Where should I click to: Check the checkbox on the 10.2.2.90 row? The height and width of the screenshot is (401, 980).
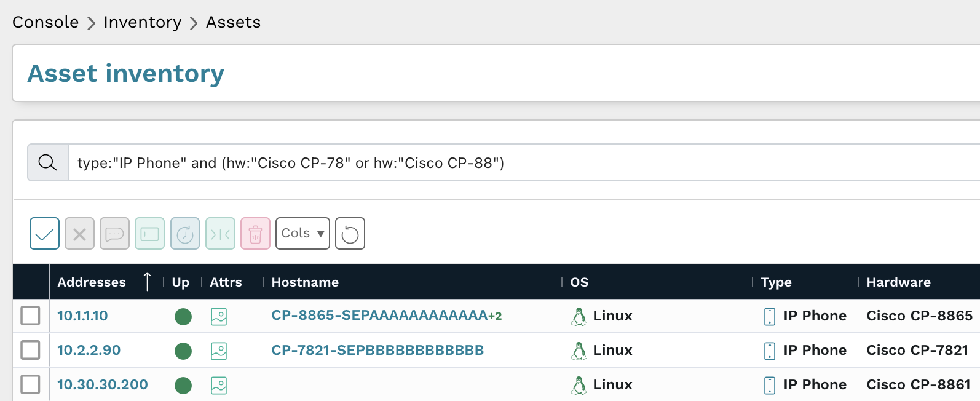[30, 349]
